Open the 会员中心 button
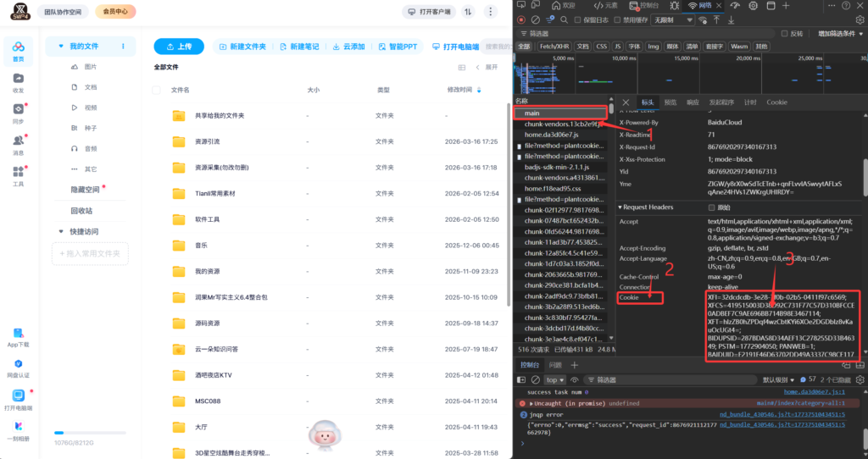Viewport: 868px width, 459px height. tap(115, 12)
